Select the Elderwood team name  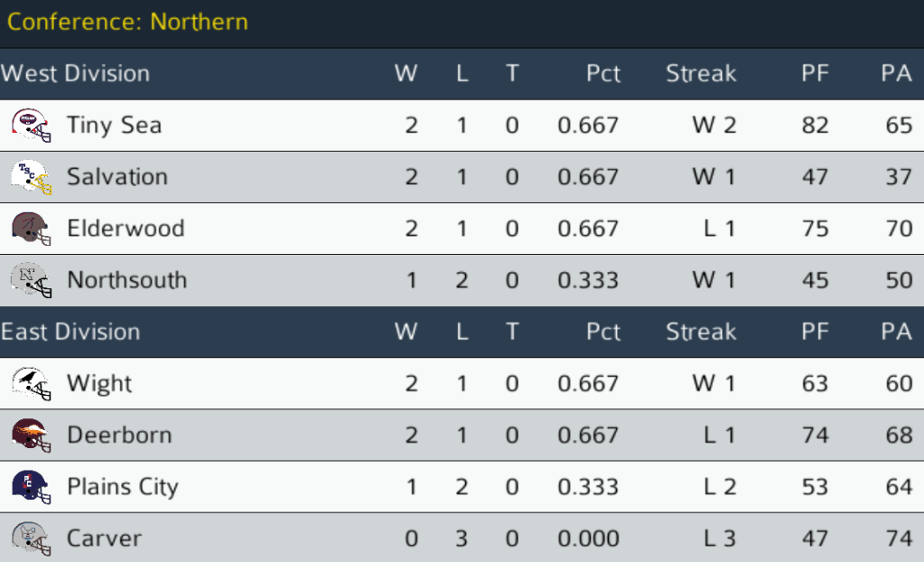click(126, 228)
